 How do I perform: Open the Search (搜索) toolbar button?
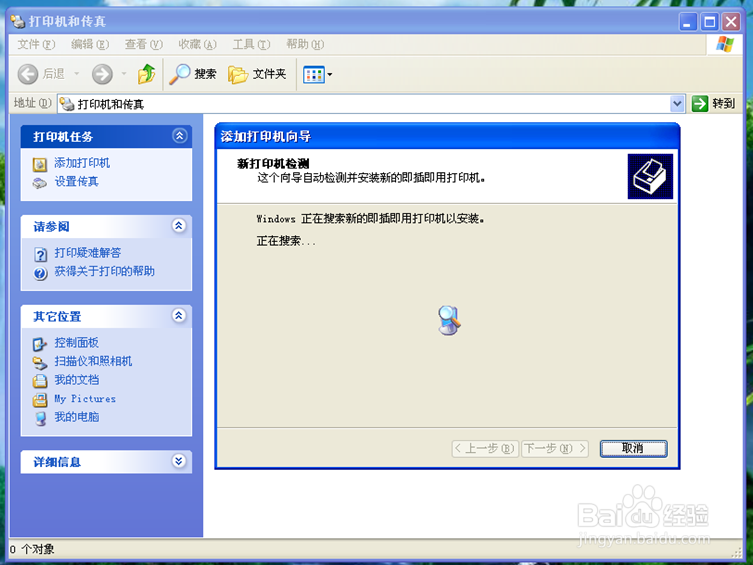pyautogui.click(x=193, y=74)
